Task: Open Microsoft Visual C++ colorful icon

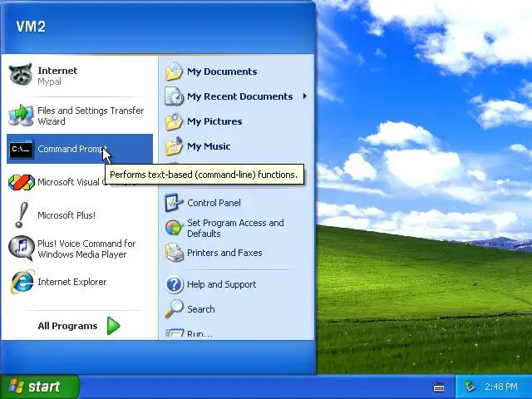Action: 21,182
